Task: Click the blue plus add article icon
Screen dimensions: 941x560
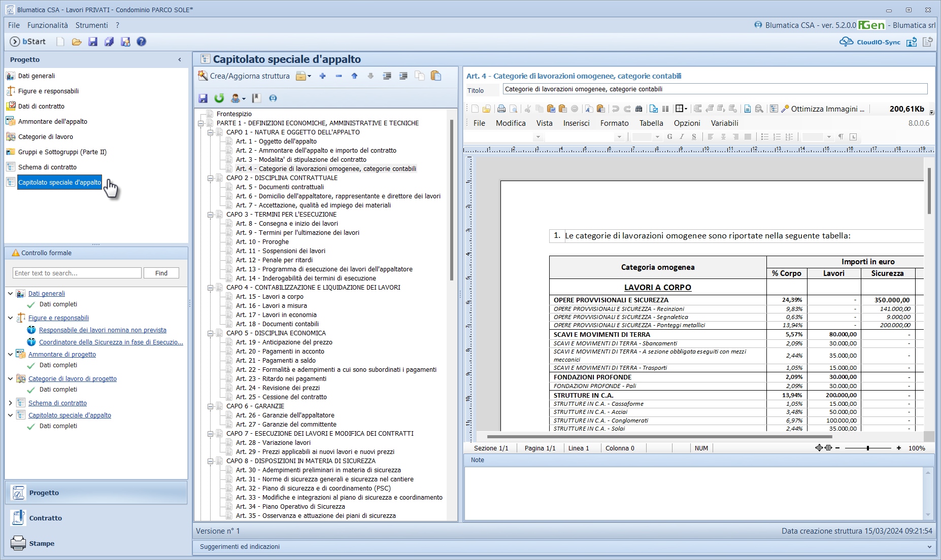Action: [x=322, y=76]
